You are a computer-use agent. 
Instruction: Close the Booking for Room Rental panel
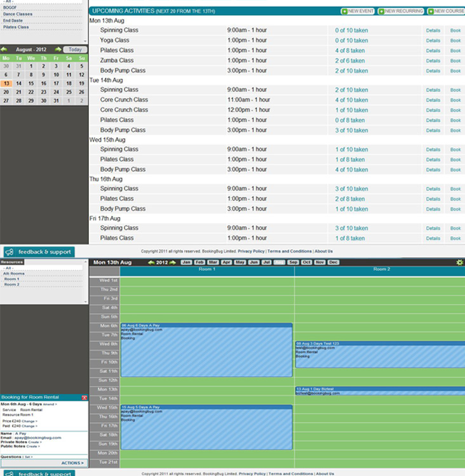pos(84,397)
